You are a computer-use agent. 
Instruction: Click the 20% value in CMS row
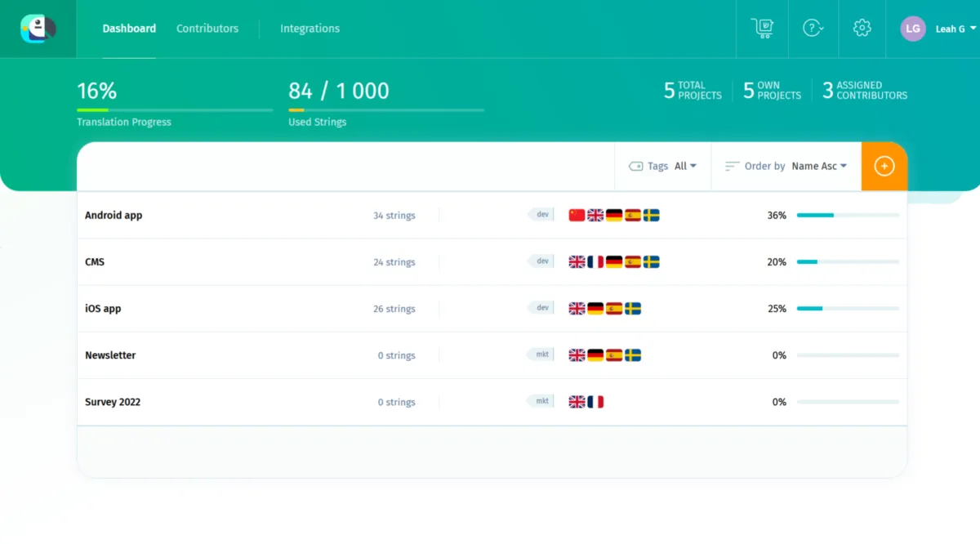[x=777, y=262]
